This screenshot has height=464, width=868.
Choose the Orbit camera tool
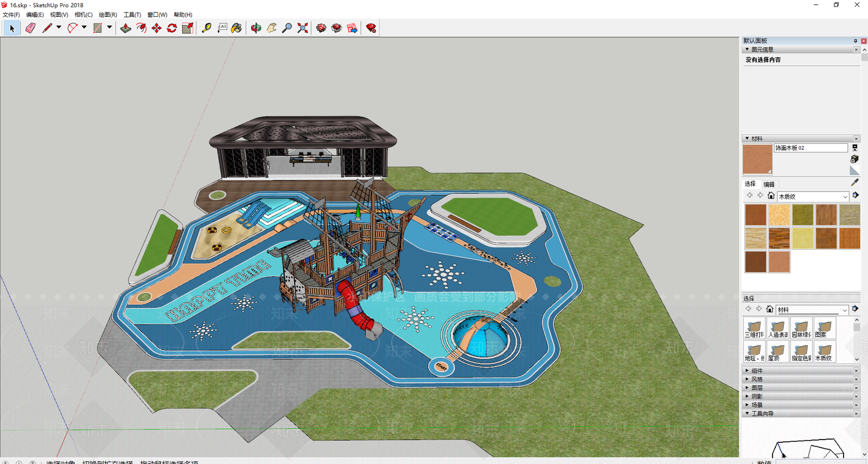(256, 28)
